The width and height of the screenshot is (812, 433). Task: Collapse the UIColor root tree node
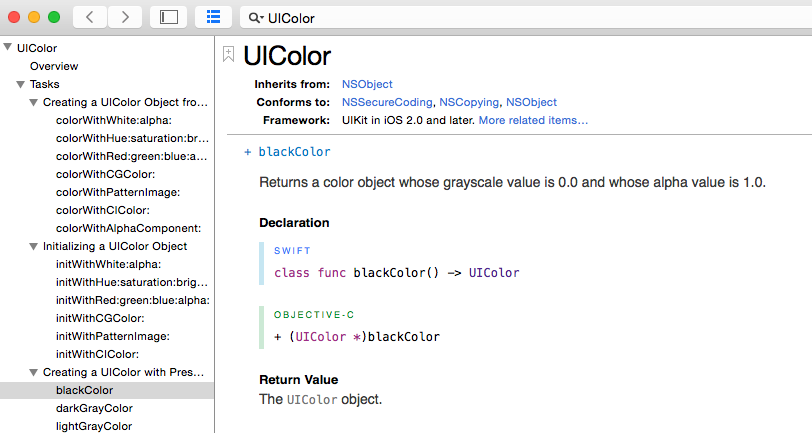tap(7, 47)
